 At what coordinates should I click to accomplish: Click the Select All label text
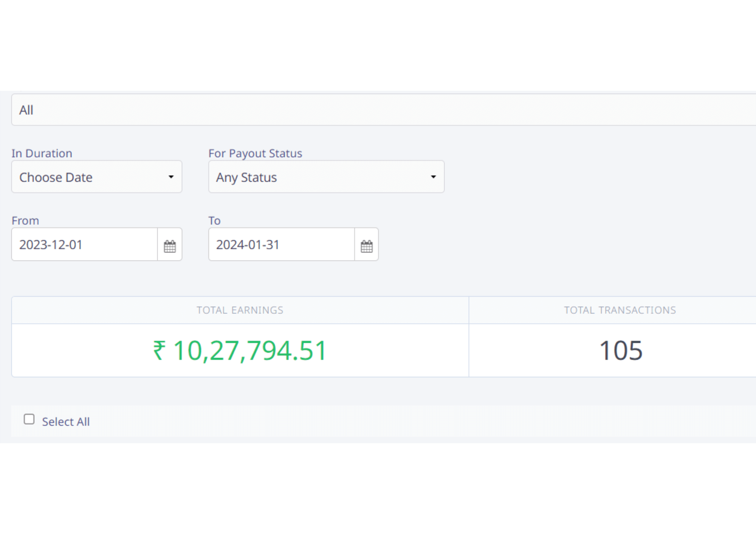click(66, 422)
